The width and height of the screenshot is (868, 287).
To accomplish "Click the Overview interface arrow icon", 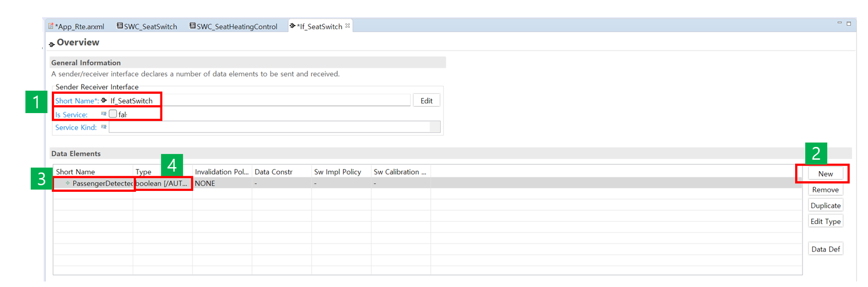I will pyautogui.click(x=52, y=44).
